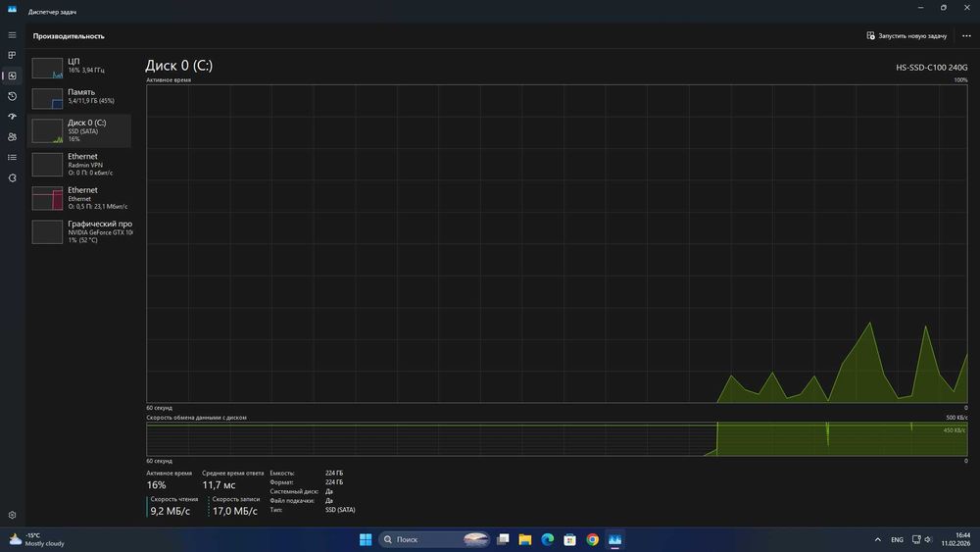Open the weather widget showing -15°C
Image resolution: width=980 pixels, height=552 pixels.
(37, 539)
